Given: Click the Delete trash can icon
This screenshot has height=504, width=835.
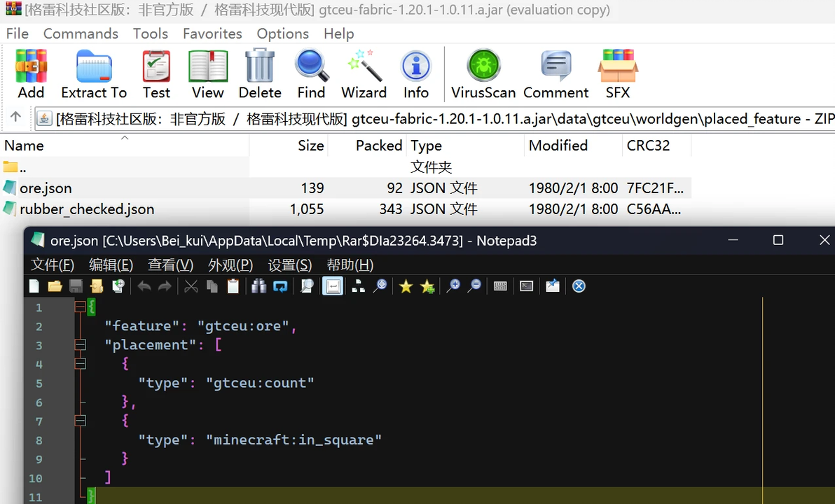Looking at the screenshot, I should click(260, 74).
